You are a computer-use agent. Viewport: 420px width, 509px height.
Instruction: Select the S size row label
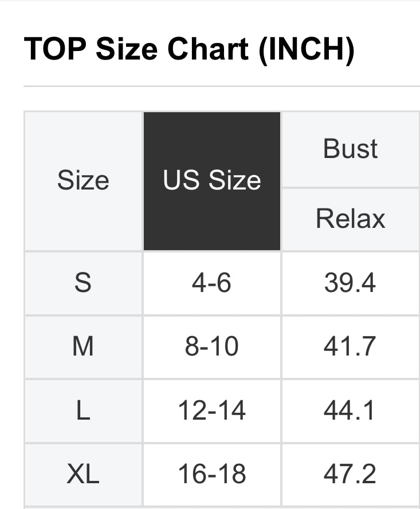click(83, 283)
